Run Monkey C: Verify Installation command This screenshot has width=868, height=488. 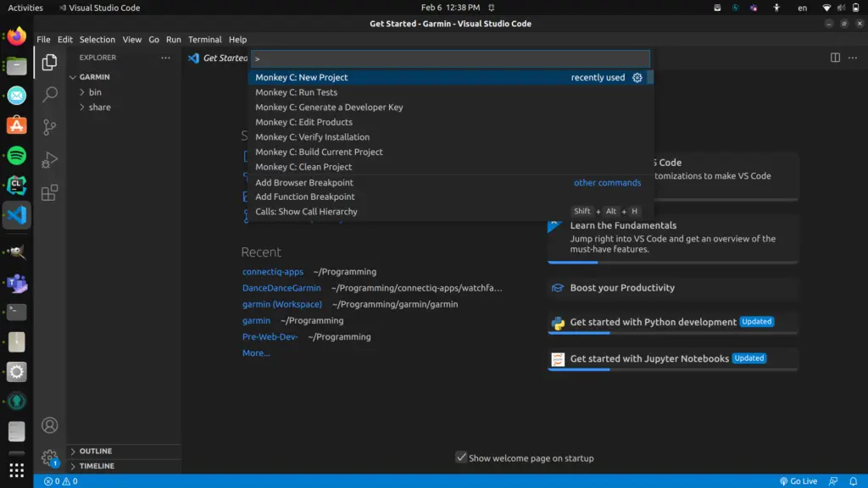click(x=451, y=137)
